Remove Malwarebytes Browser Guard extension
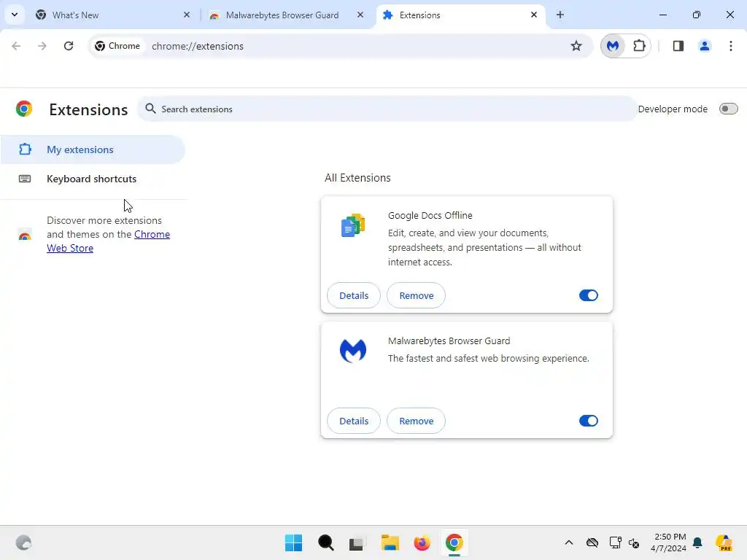 click(416, 421)
